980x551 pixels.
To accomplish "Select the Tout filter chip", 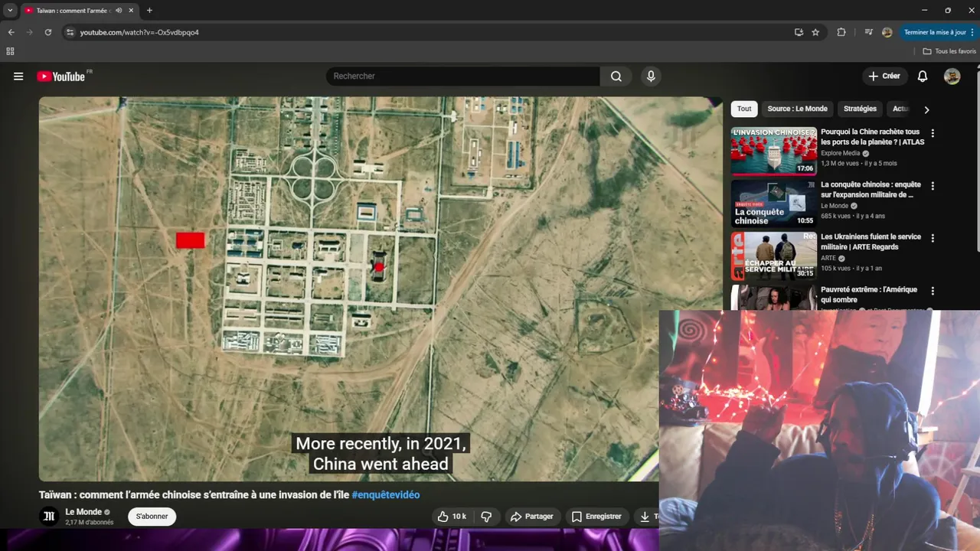I will [x=744, y=109].
